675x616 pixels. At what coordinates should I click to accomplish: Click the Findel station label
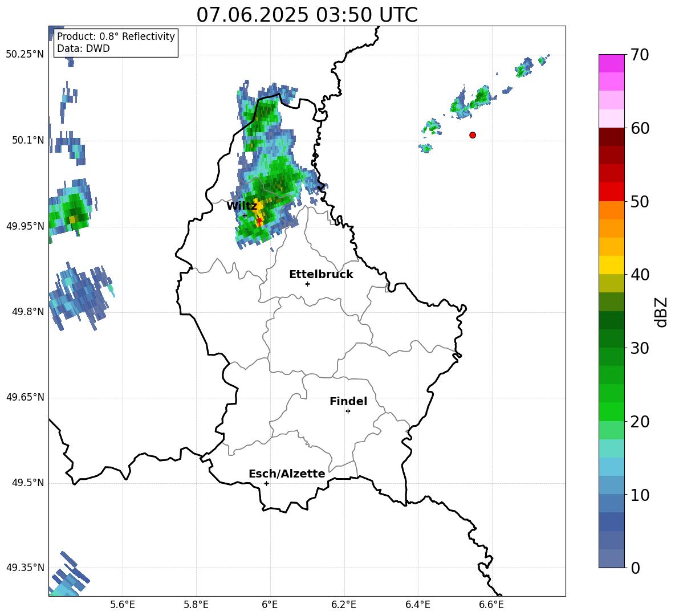tap(348, 401)
